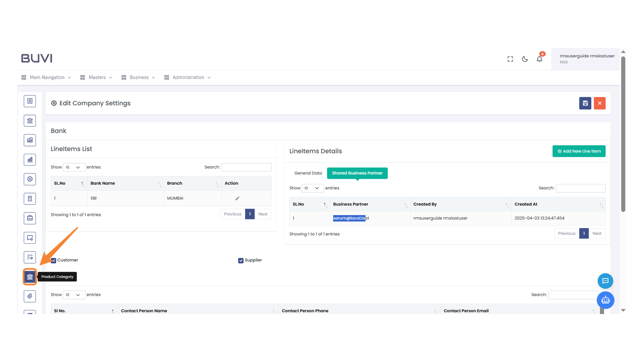Click the Next pagination button in LineItems Details
This screenshot has width=644, height=362.
[597, 233]
